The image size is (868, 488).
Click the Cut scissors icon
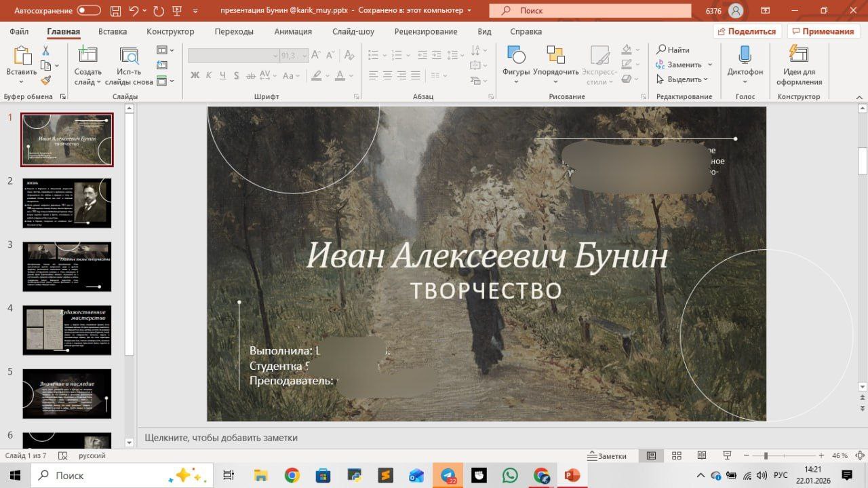tap(45, 51)
